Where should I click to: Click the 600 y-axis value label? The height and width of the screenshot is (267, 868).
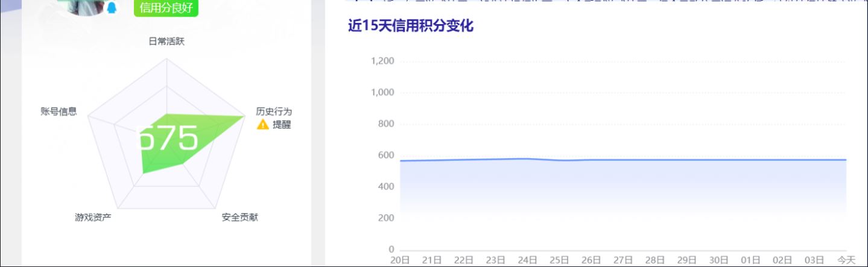387,155
